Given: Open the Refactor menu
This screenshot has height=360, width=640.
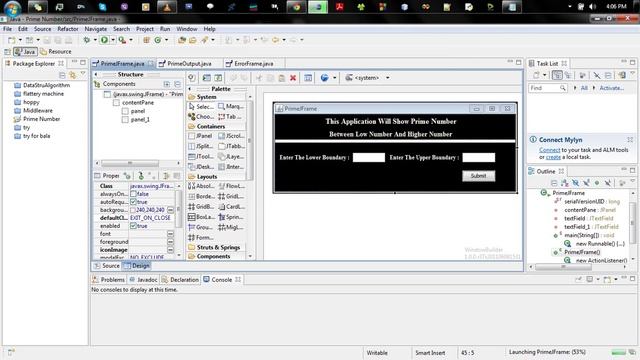Looking at the screenshot, I should point(68,29).
